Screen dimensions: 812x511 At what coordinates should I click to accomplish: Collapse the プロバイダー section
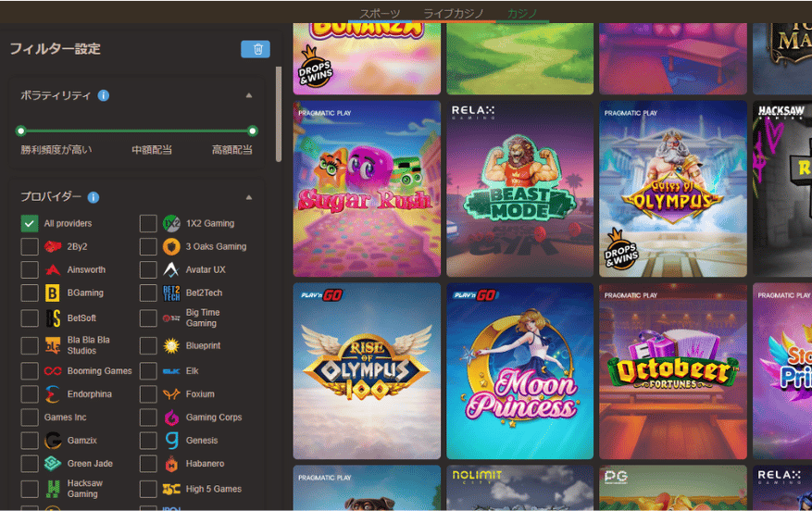[249, 197]
